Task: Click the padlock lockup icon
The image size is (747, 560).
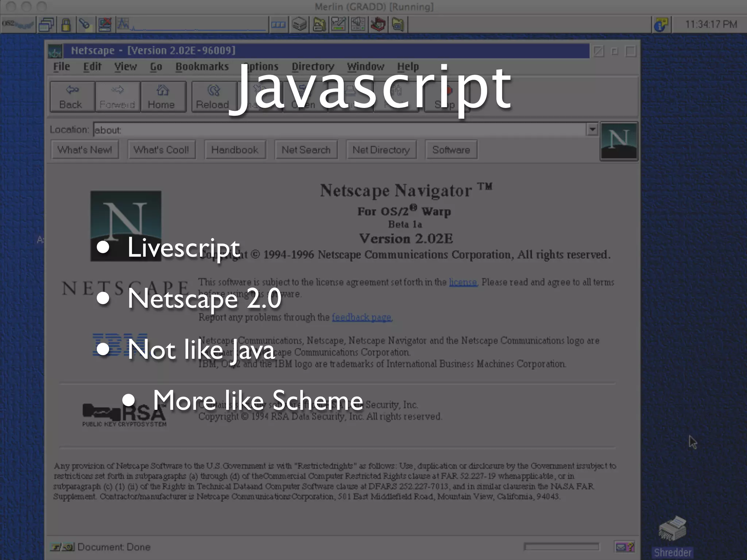Action: pyautogui.click(x=66, y=25)
